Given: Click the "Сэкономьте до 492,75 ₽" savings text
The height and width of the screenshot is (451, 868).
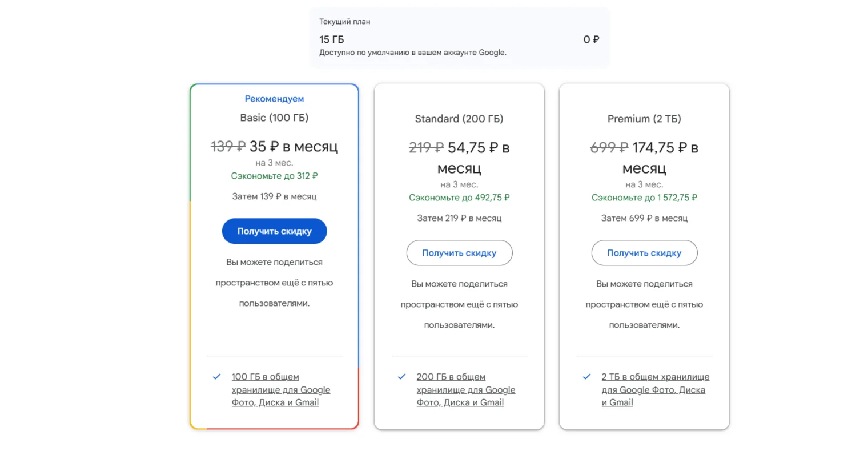Looking at the screenshot, I should 459,198.
